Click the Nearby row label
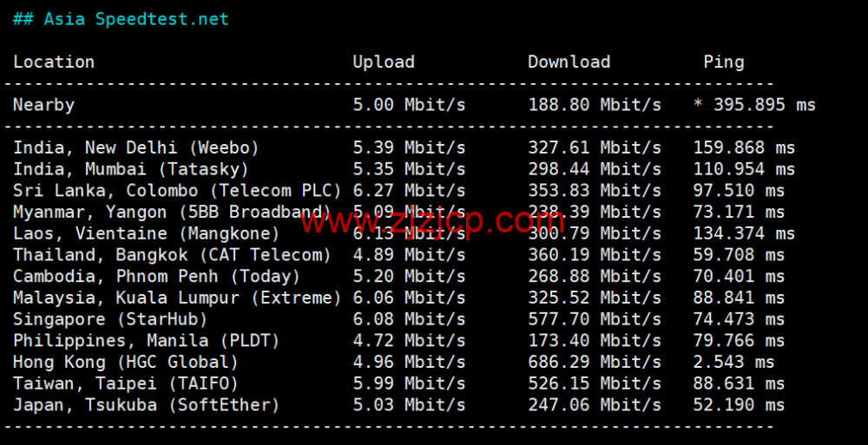The height and width of the screenshot is (445, 868). (x=43, y=105)
